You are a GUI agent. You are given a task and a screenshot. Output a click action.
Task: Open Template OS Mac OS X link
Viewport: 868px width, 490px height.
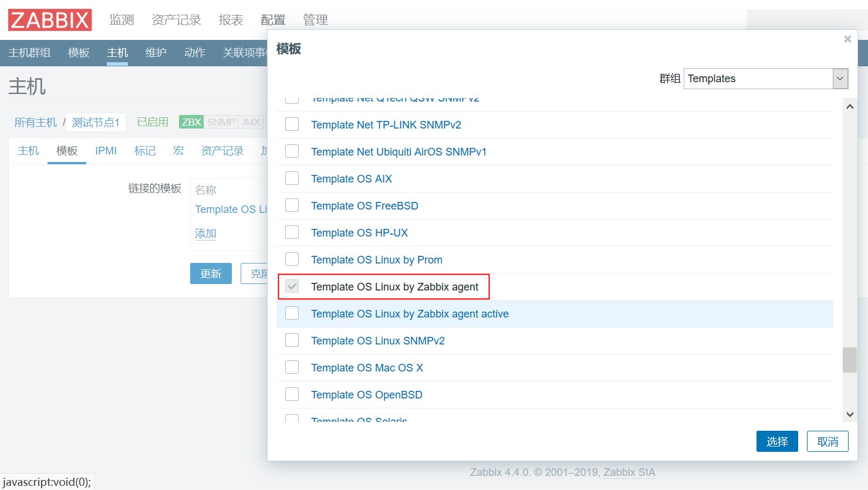(367, 368)
